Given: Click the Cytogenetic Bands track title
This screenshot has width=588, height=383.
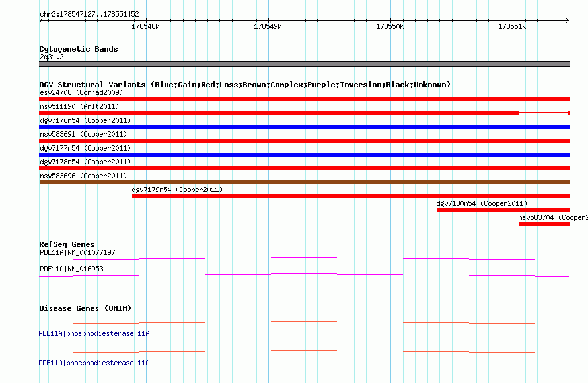Looking at the screenshot, I should (79, 49).
